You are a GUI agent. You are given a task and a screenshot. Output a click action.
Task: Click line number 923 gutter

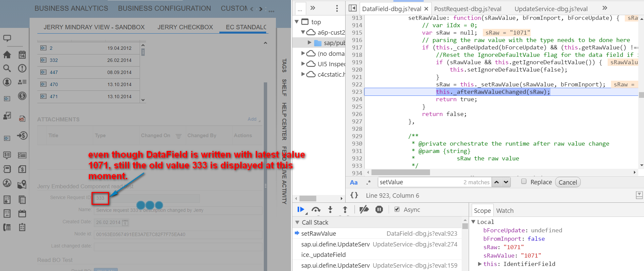click(357, 92)
